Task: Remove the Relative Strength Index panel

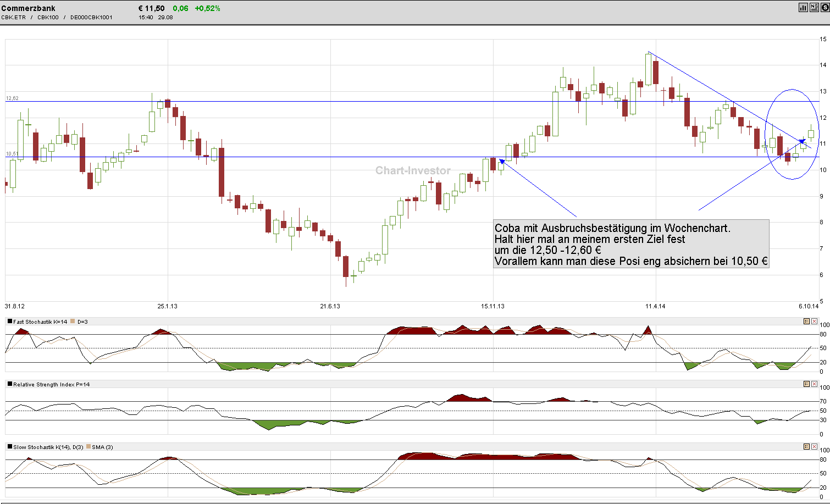Action: coord(814,384)
